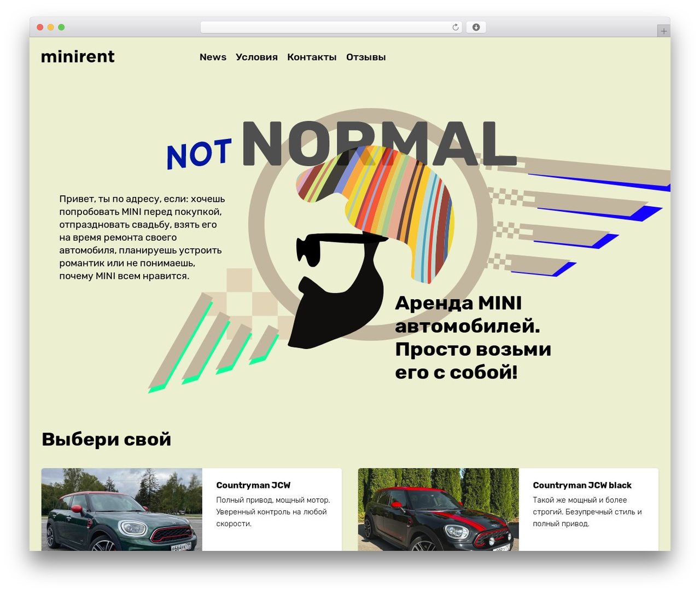This screenshot has width=700, height=593.
Task: Select the Countryman JCW black title
Action: 582,485
